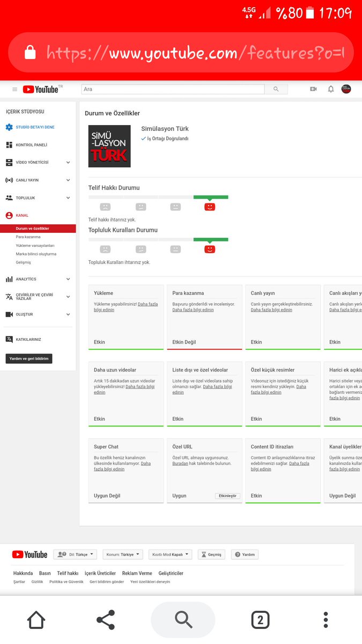Click the Simülasyon Türk channel thumbnail

pos(109,146)
